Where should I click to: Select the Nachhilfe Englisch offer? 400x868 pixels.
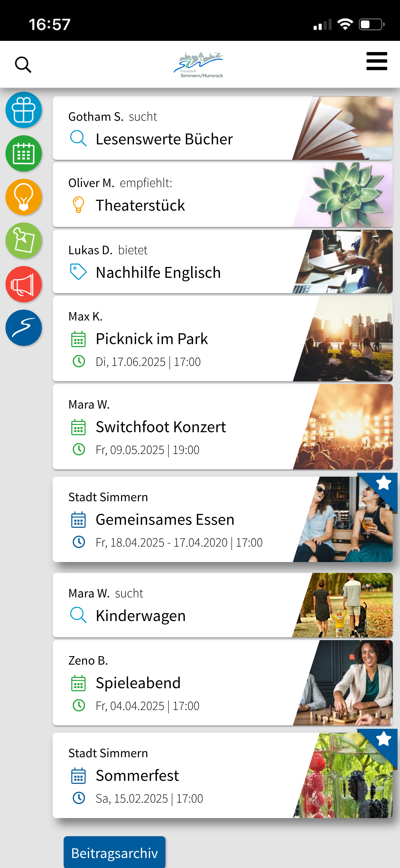pyautogui.click(x=223, y=261)
